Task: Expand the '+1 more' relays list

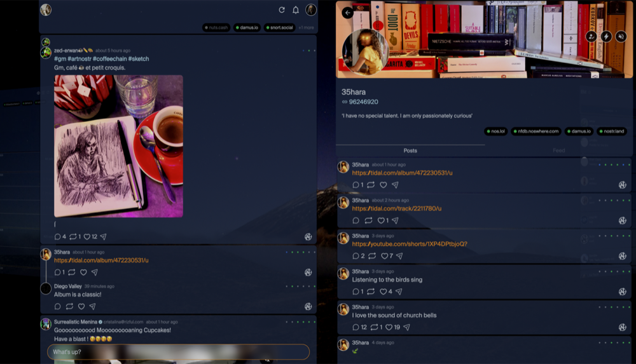Action: click(306, 28)
